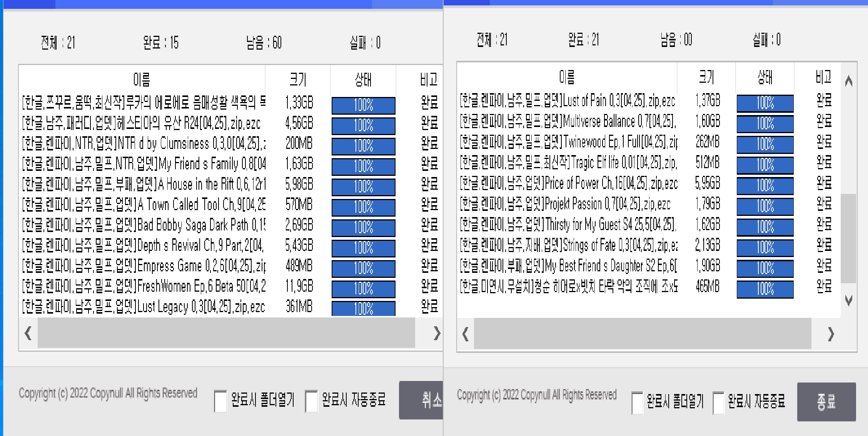The image size is (868, 436).
Task: Click the 상태 column header in left window
Action: (x=362, y=80)
